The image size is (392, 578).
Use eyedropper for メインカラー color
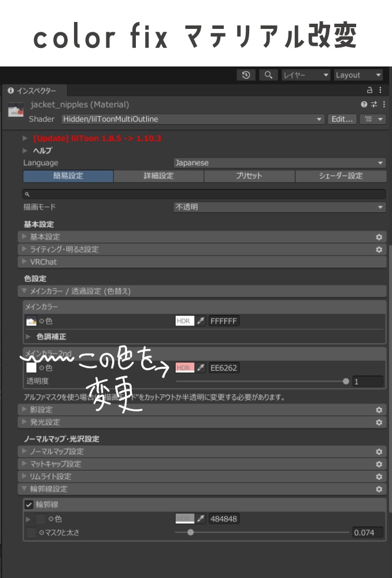point(201,321)
